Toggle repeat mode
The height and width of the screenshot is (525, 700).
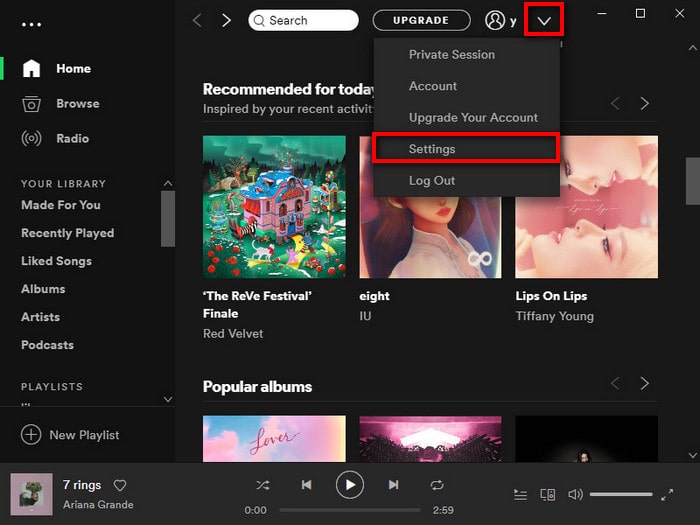click(x=437, y=485)
